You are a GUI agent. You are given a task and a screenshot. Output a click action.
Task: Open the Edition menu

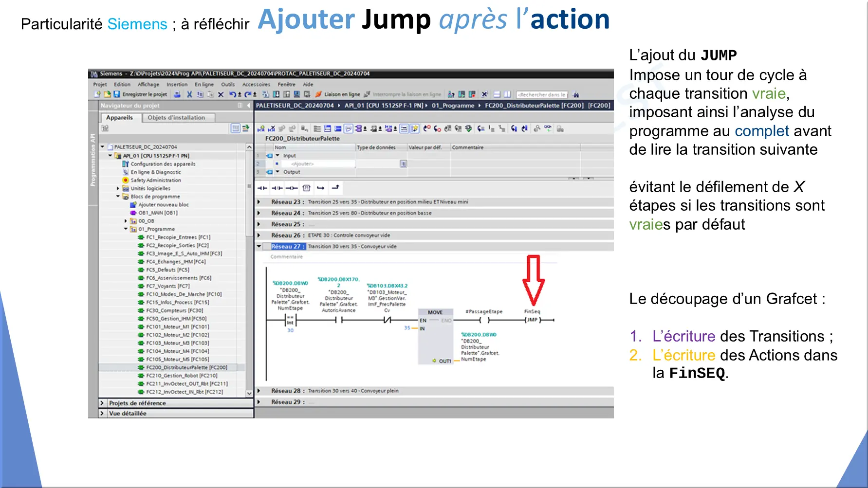122,84
